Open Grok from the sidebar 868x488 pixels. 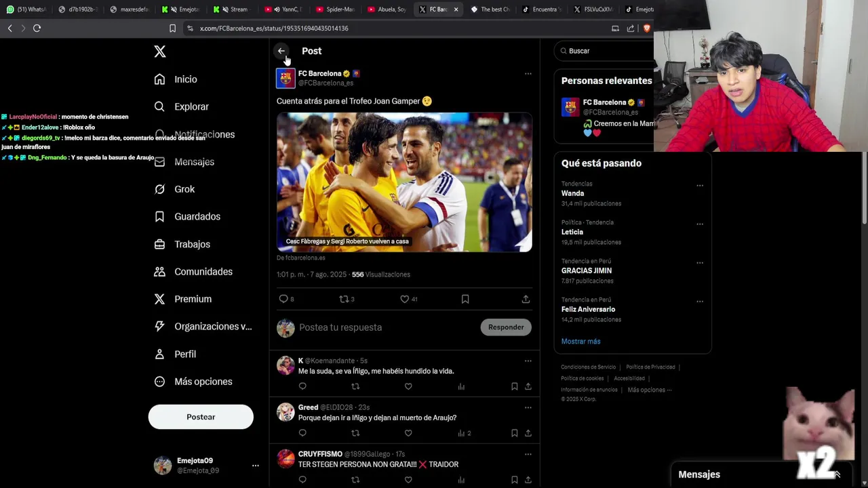tap(174, 189)
